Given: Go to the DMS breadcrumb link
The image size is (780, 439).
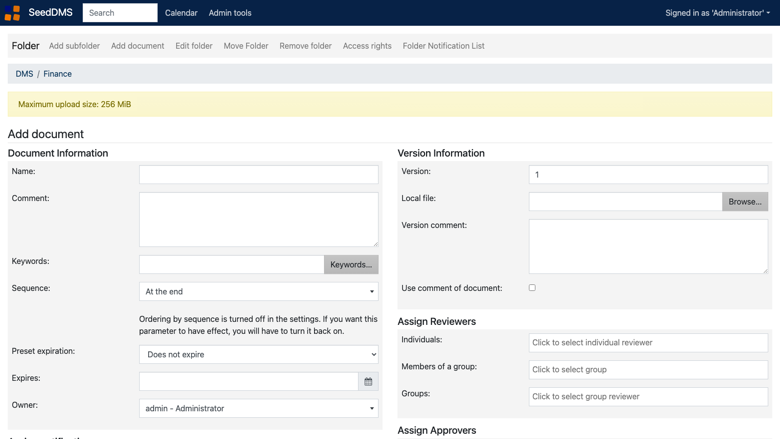Looking at the screenshot, I should point(24,74).
